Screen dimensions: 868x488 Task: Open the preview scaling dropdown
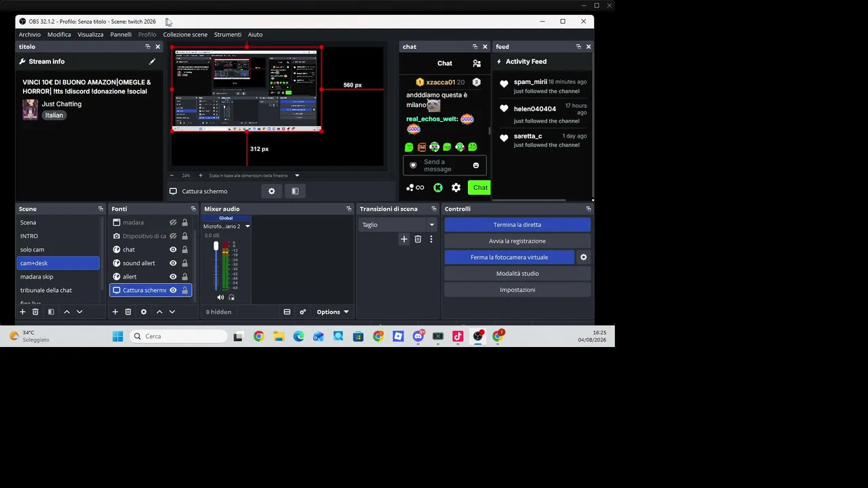click(297, 176)
